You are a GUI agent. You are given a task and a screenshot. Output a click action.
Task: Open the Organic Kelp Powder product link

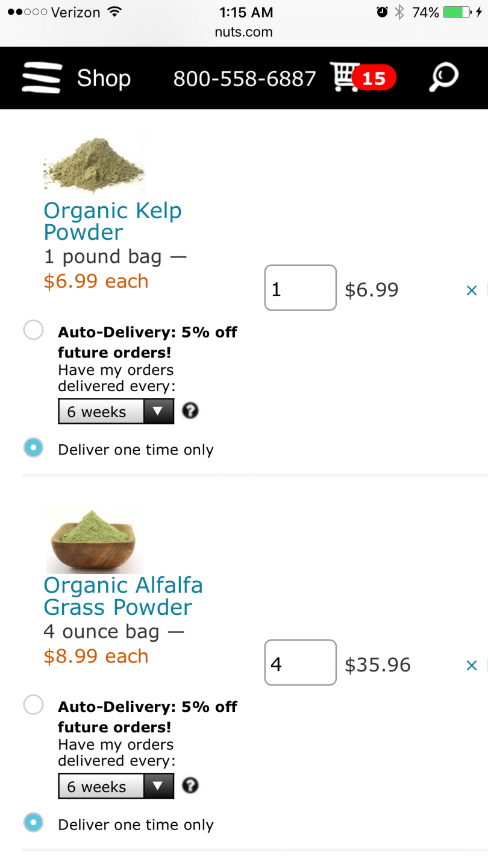coord(113,221)
